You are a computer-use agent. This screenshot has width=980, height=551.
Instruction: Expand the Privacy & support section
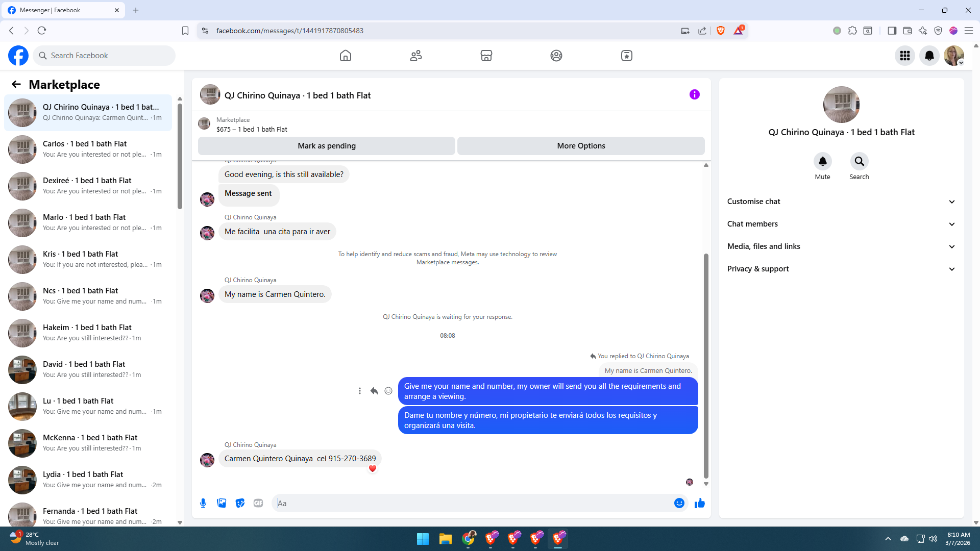click(x=841, y=269)
